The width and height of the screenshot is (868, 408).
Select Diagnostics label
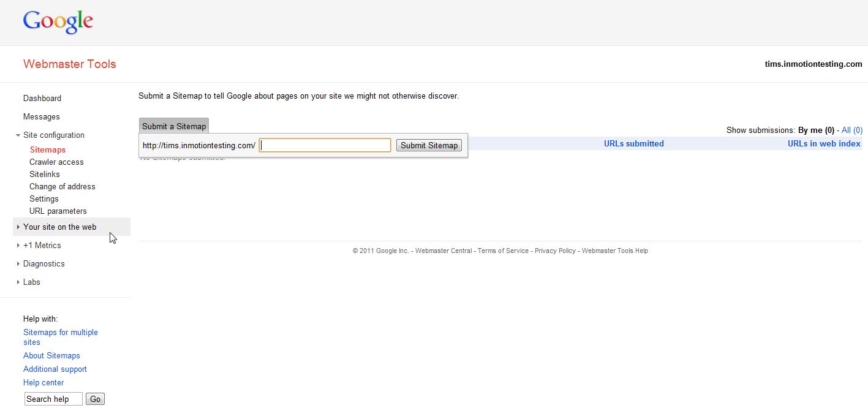coord(44,264)
